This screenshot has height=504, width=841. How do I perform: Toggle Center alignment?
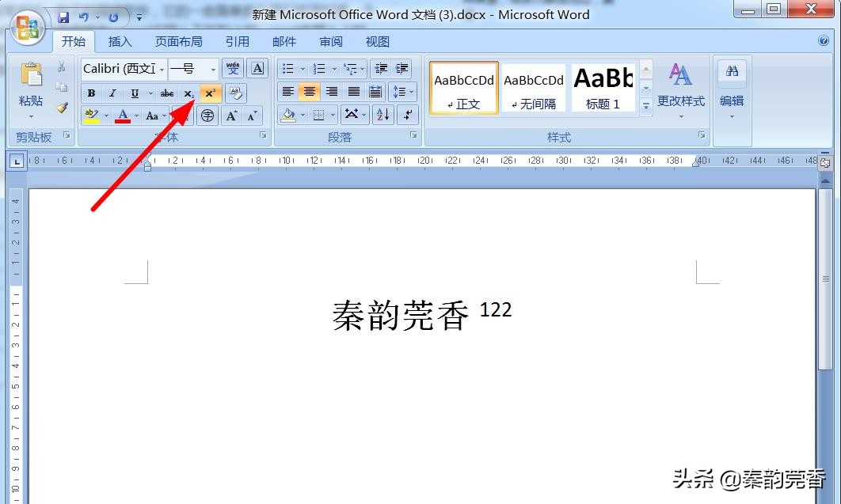[x=308, y=93]
